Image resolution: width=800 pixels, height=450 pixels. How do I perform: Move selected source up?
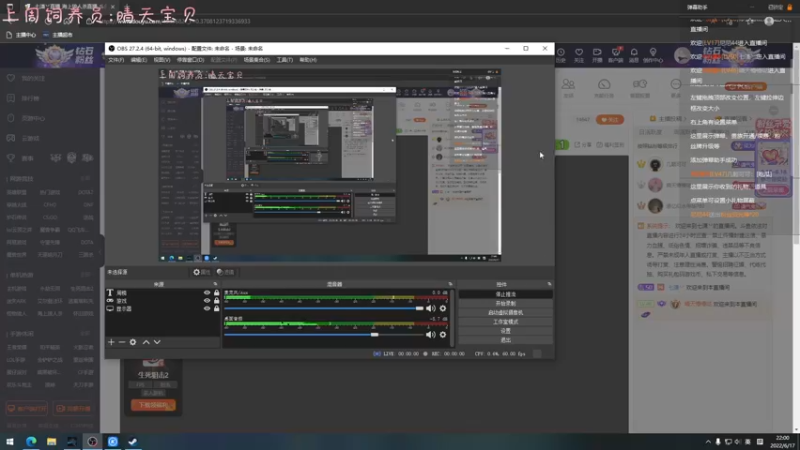pos(146,342)
